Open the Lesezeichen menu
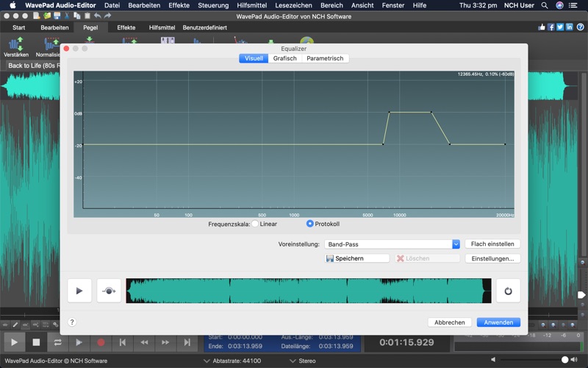 pyautogui.click(x=293, y=5)
